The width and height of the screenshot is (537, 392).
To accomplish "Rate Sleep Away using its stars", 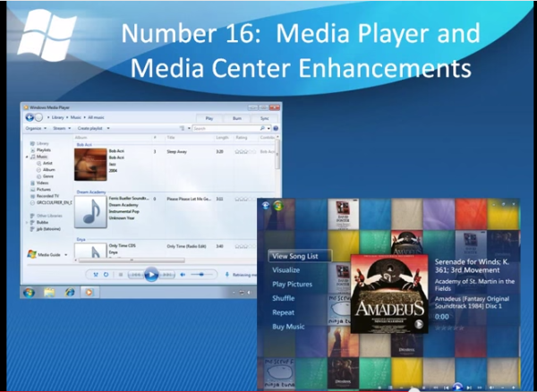I will 245,151.
